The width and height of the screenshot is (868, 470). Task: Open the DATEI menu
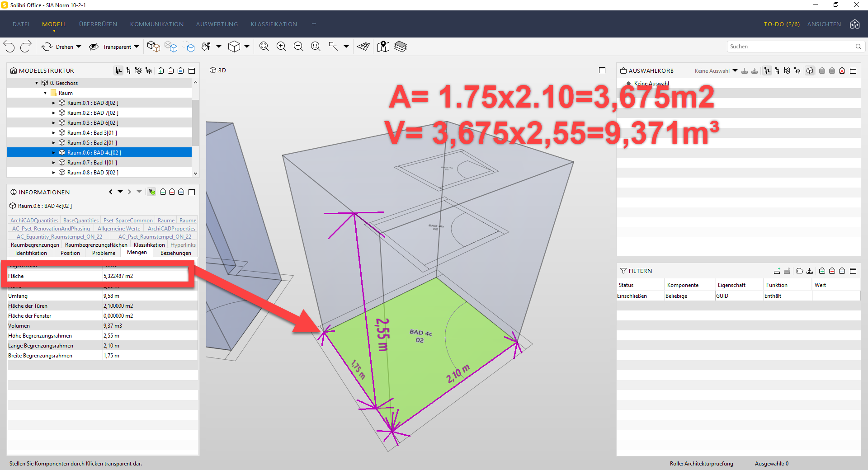[21, 24]
